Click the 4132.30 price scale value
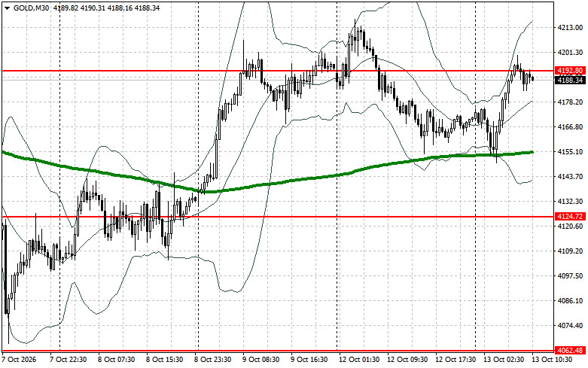The width and height of the screenshot is (588, 368). (571, 201)
